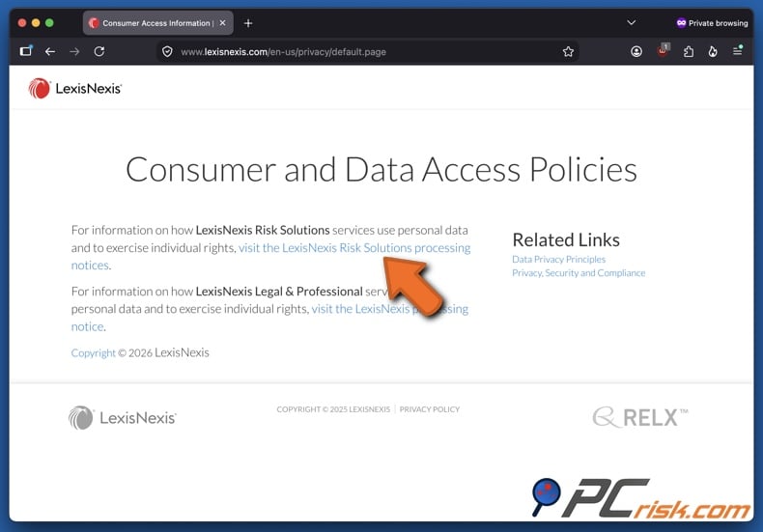This screenshot has width=763, height=532.
Task: Open Privacy, Security and Compliance link
Action: (579, 273)
